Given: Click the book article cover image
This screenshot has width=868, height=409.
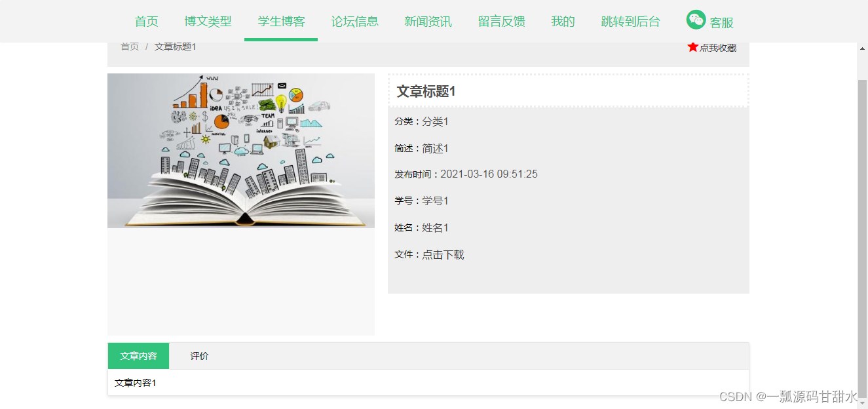Looking at the screenshot, I should 240,150.
